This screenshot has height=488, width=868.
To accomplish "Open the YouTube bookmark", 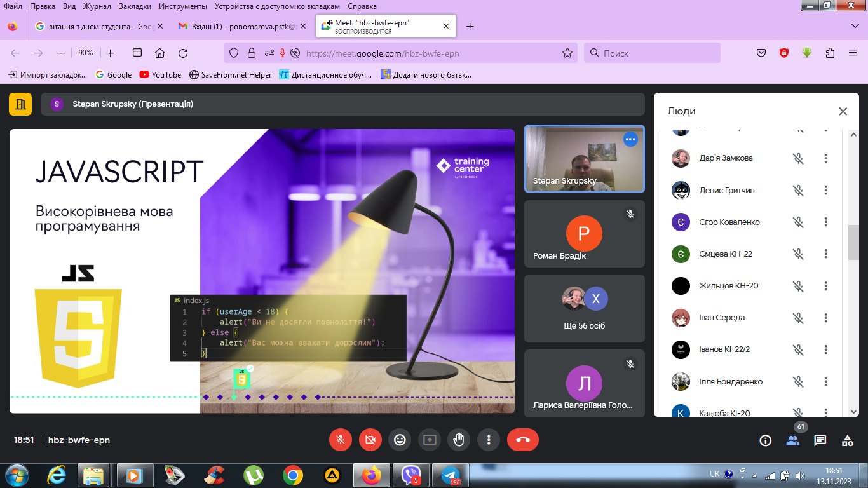I will click(160, 74).
